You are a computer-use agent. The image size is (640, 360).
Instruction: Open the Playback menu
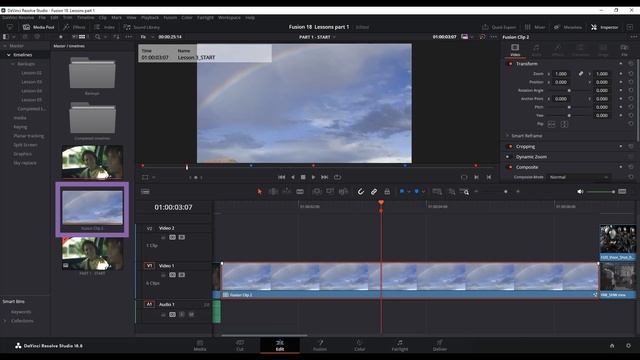point(150,18)
